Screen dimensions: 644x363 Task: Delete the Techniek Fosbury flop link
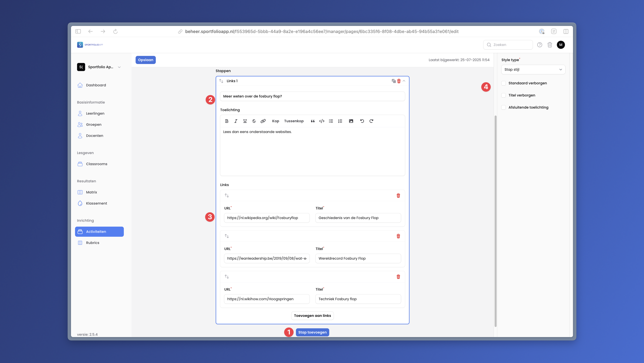[x=398, y=276]
